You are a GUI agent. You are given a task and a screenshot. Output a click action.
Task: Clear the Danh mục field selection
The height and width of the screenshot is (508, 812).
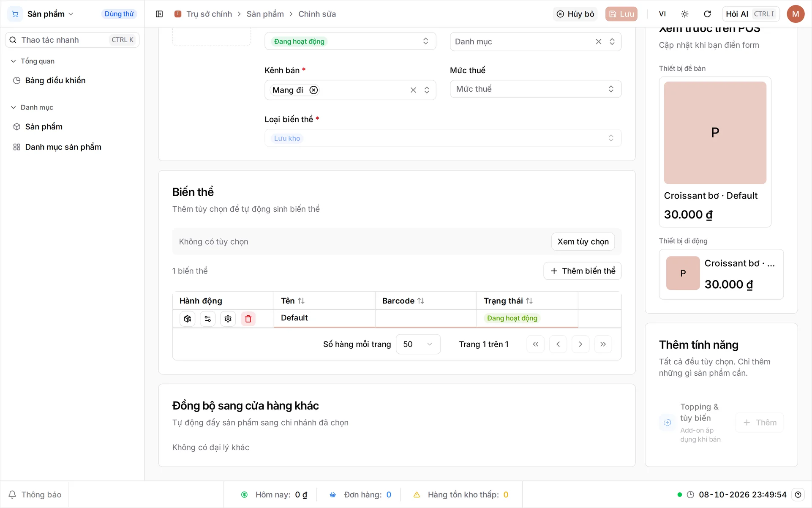[599, 41]
